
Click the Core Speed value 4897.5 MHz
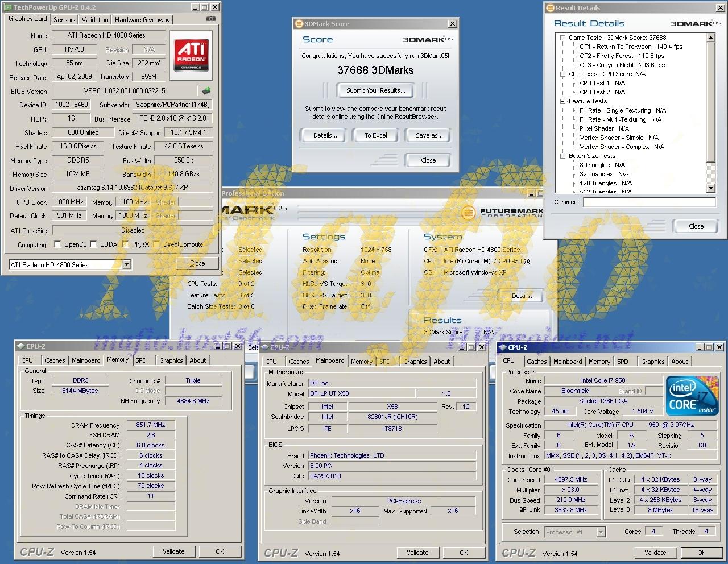point(571,479)
